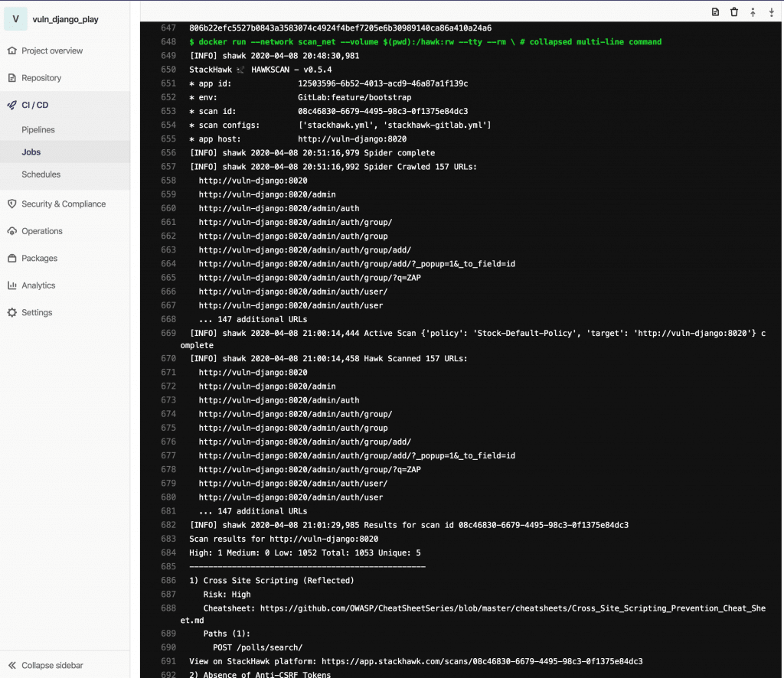Screen dimensions: 784x678
Task: Erase job log with trash icon
Action: [734, 12]
